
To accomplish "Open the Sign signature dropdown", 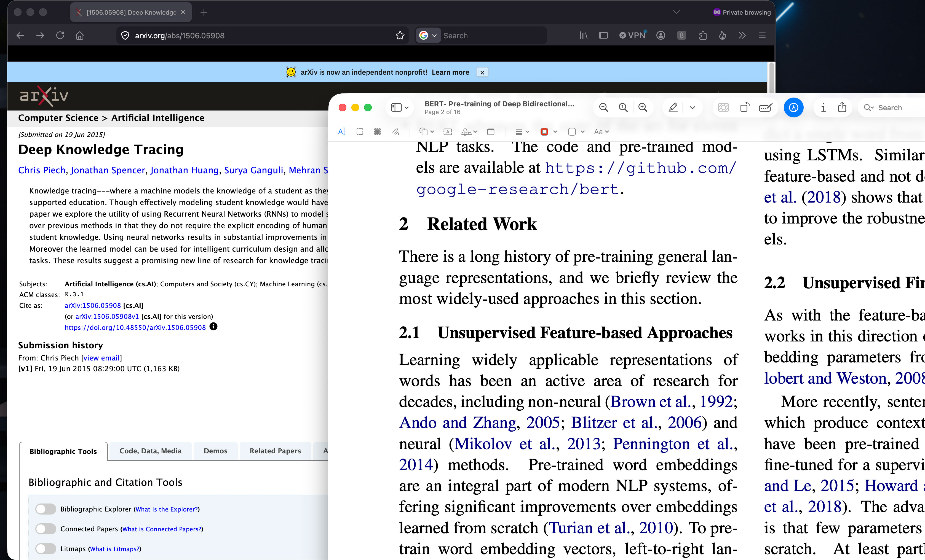I will (469, 132).
